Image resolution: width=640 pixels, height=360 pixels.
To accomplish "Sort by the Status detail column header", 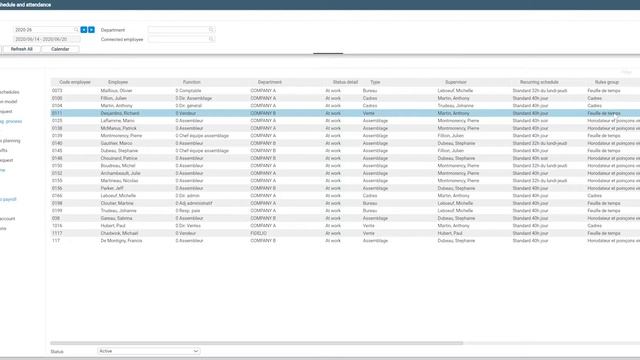I will tap(345, 82).
